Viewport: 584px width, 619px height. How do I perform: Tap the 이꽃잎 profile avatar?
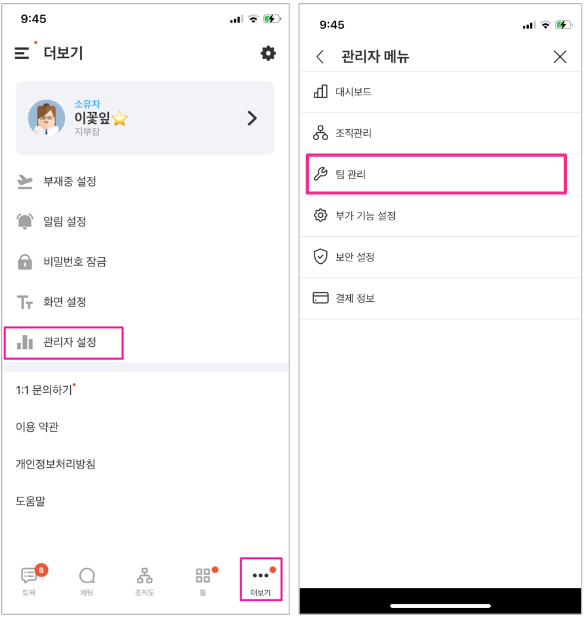[x=46, y=118]
